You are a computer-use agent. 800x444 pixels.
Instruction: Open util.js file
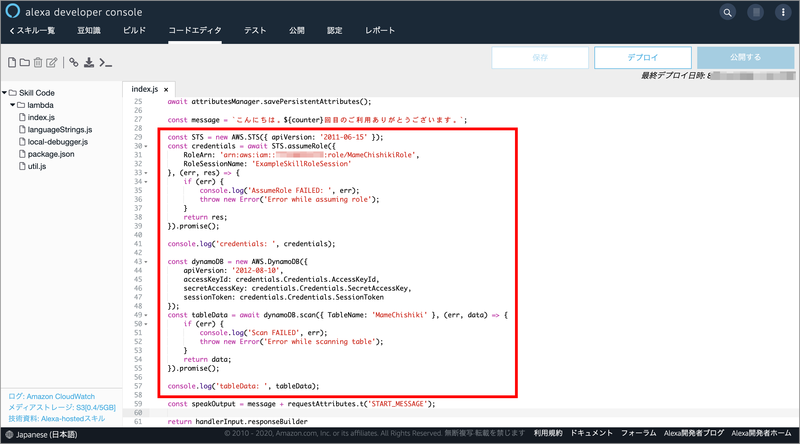tap(36, 166)
